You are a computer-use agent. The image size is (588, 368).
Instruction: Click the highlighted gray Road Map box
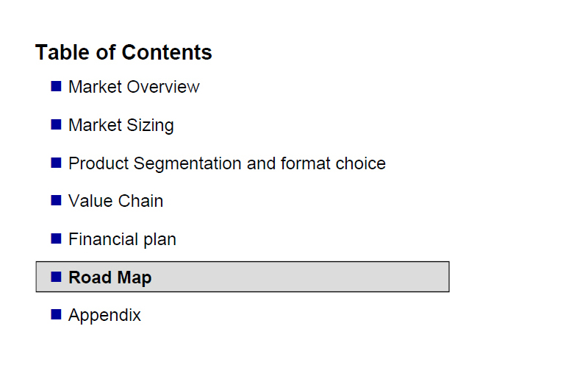click(243, 277)
